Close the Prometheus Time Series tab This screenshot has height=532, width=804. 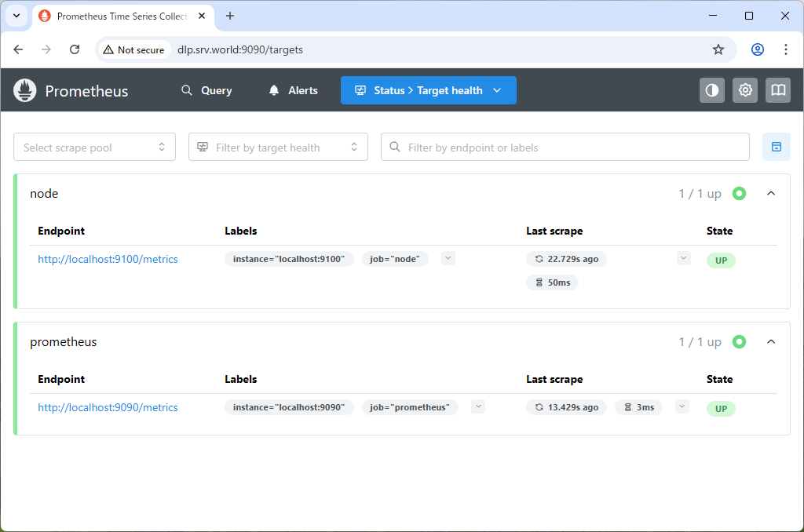(202, 16)
